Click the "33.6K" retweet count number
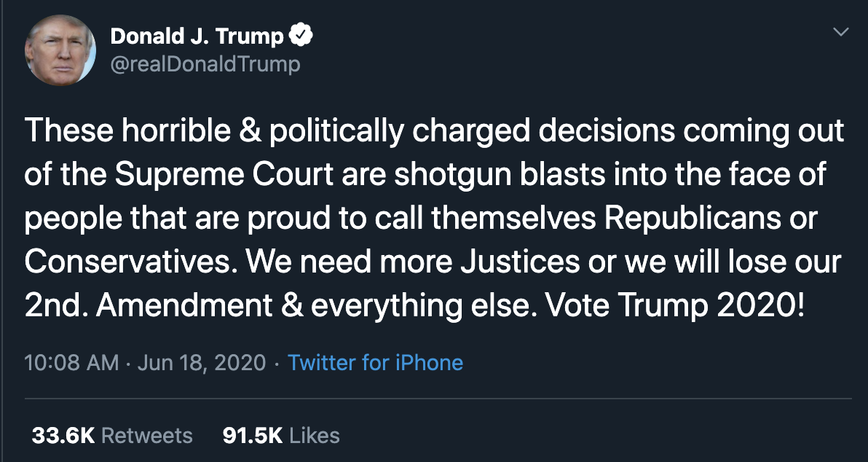 [63, 436]
